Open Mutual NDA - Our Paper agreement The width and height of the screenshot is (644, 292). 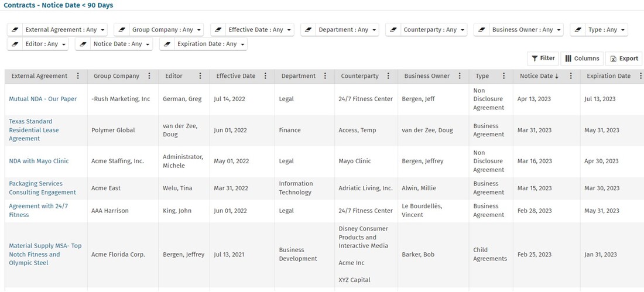43,99
